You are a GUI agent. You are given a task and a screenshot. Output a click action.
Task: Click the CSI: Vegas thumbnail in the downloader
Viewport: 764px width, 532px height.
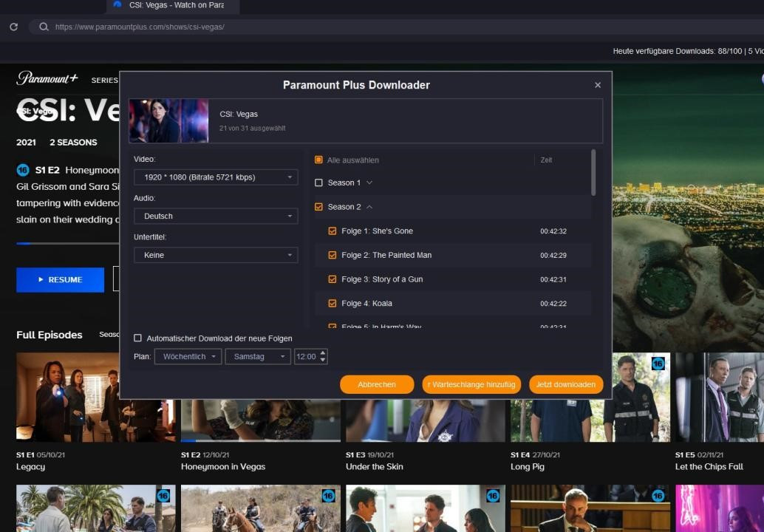pos(168,121)
